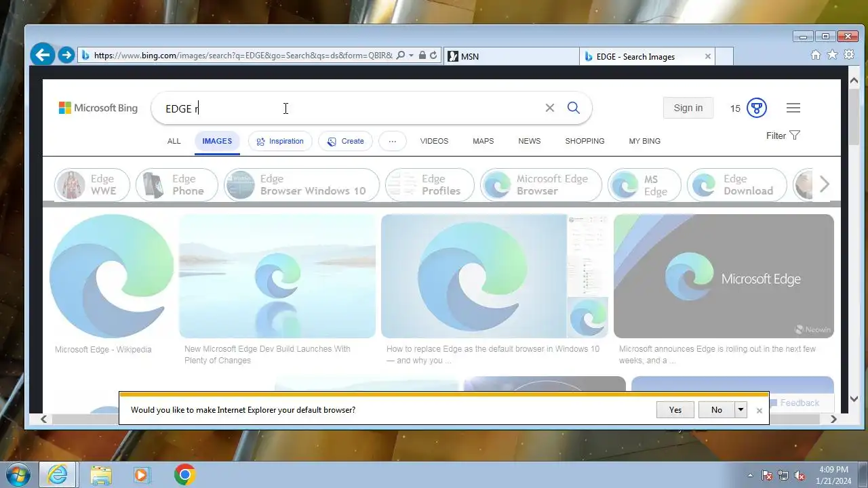This screenshot has width=868, height=488.
Task: Open File Explorer from the taskbar
Action: [101, 474]
